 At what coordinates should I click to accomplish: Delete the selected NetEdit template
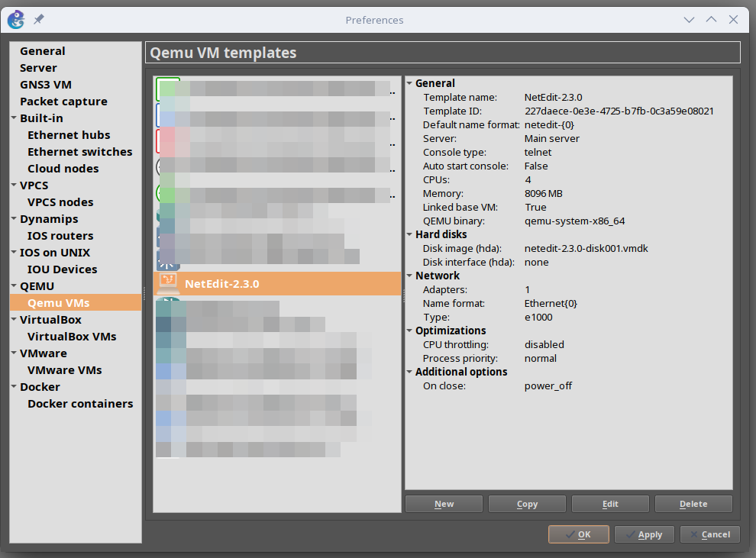pyautogui.click(x=694, y=504)
